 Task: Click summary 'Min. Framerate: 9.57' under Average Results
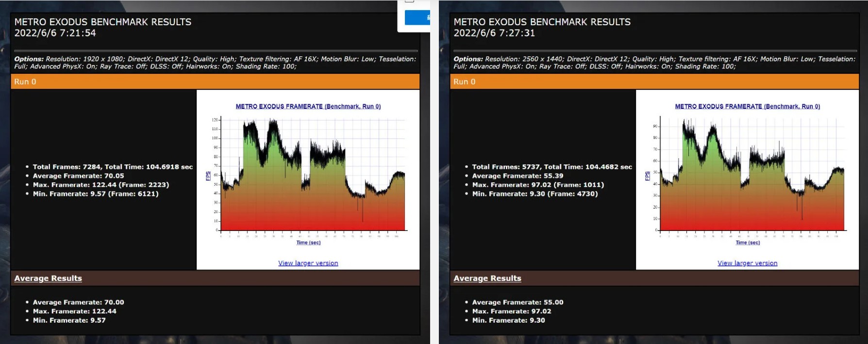(69, 320)
